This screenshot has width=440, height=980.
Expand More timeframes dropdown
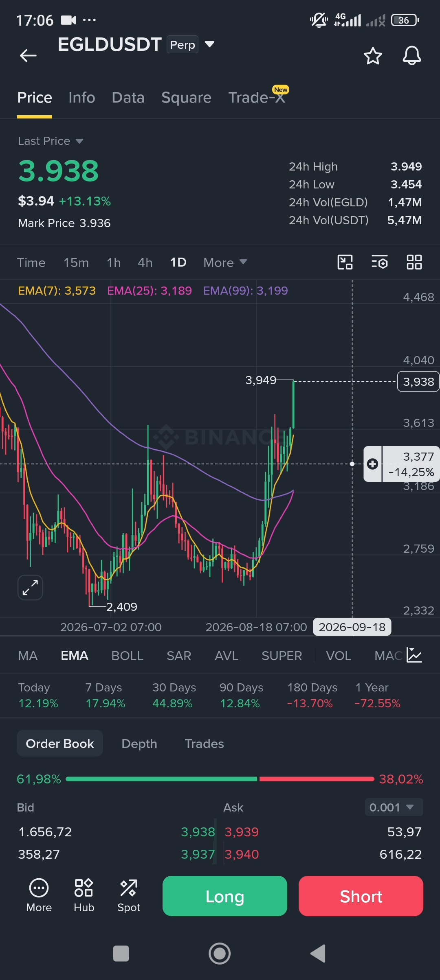tap(225, 262)
